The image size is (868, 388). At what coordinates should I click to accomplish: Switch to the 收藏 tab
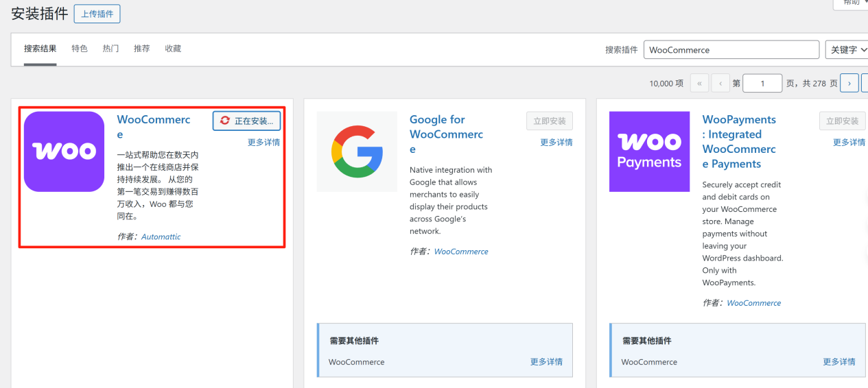173,49
